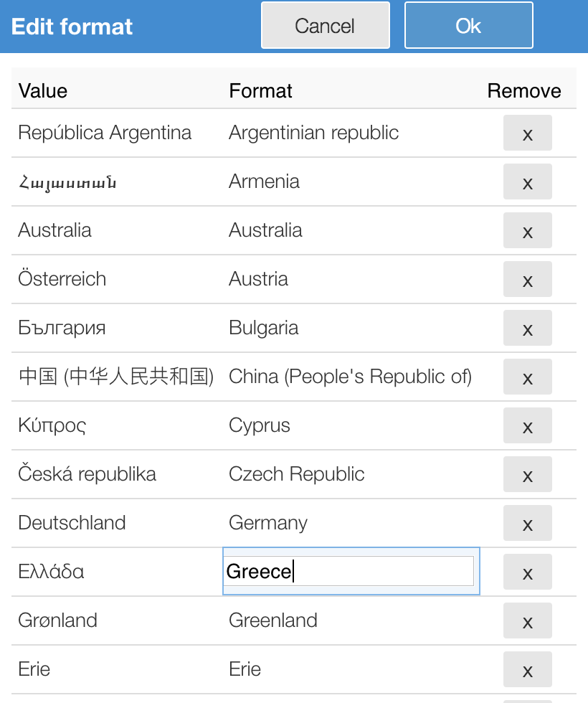588x703 pixels.
Task: Click the Cancel button
Action: [325, 26]
